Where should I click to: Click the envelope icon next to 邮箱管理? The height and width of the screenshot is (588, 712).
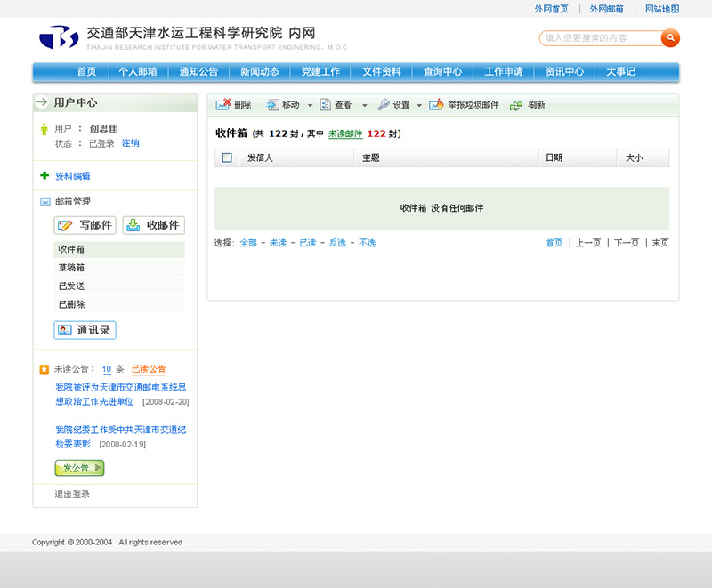[x=44, y=203]
